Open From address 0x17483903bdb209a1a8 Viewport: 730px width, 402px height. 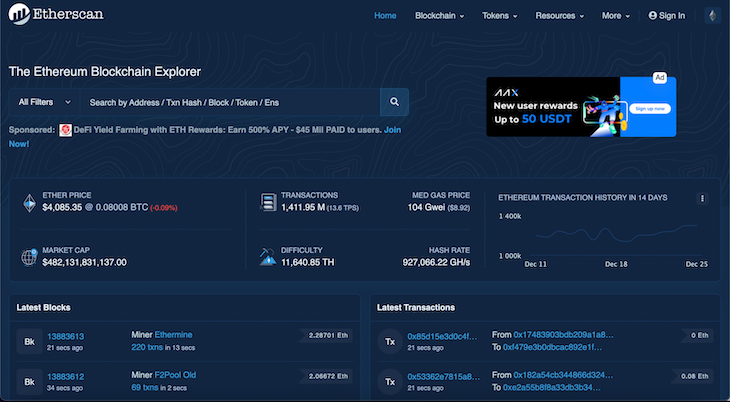coord(563,334)
